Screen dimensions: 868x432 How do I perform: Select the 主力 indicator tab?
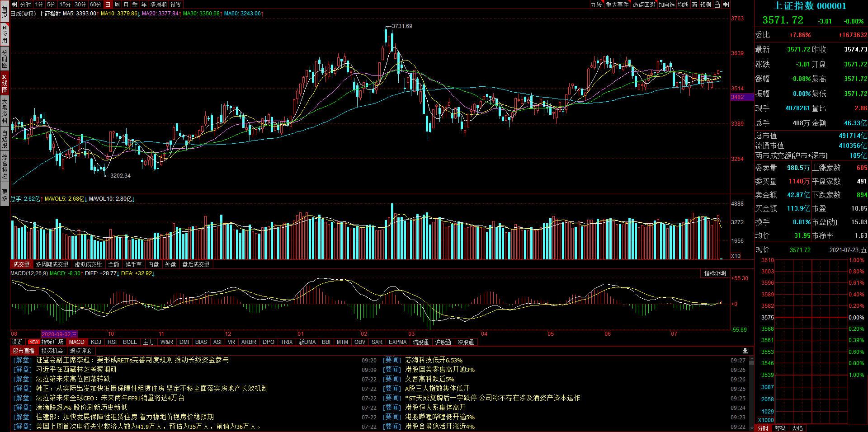pos(148,342)
